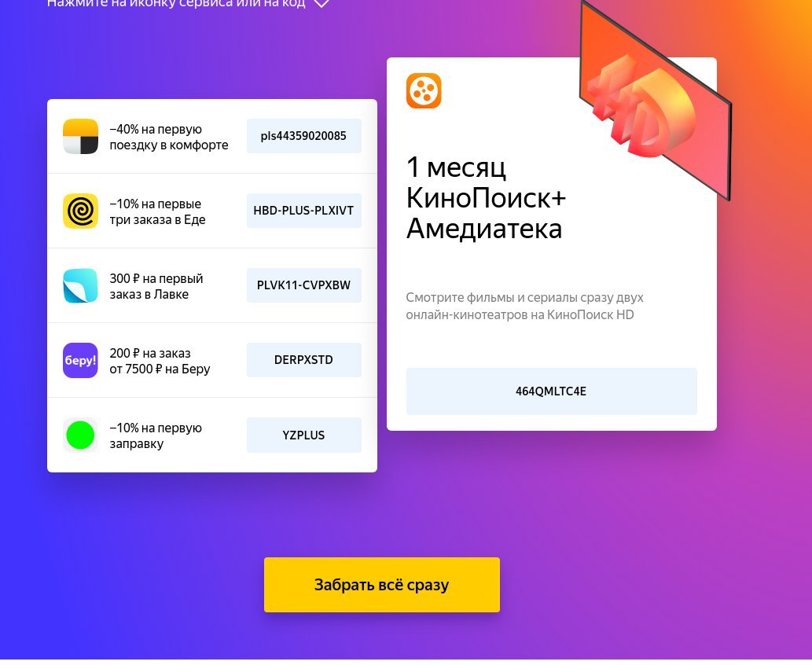812x665 pixels.
Task: Click the Yandex Eda spiral icon
Action: 80,211
